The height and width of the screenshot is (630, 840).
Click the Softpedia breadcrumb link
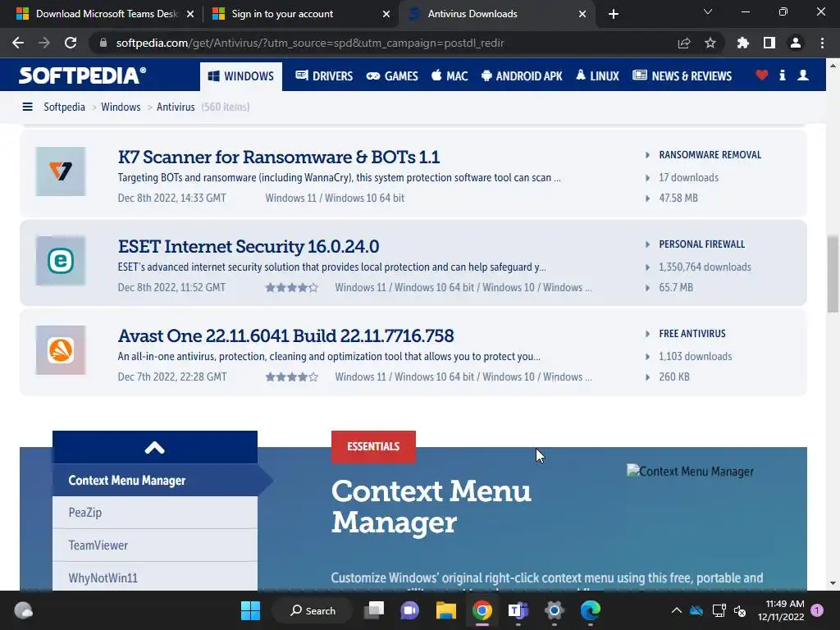pyautogui.click(x=64, y=107)
